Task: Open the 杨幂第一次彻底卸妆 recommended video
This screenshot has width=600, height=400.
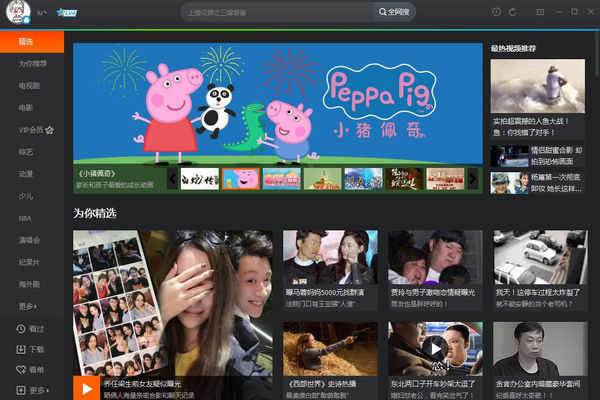Action: (538, 183)
